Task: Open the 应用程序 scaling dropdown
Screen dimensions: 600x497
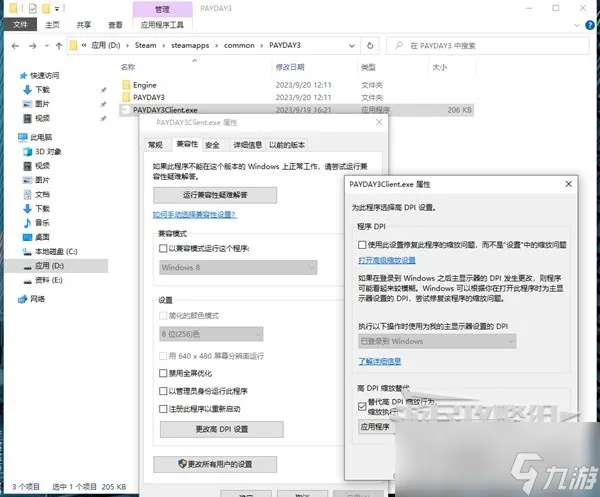Action: click(x=377, y=427)
